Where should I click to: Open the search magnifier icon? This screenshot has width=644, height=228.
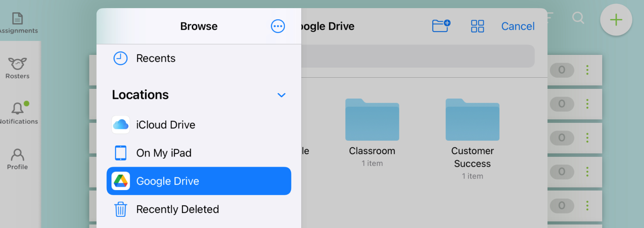pos(578,18)
